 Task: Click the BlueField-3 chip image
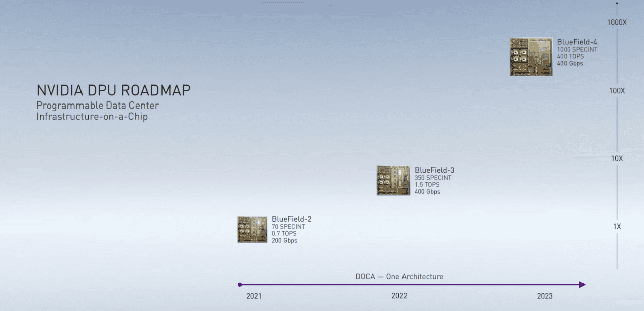393,180
